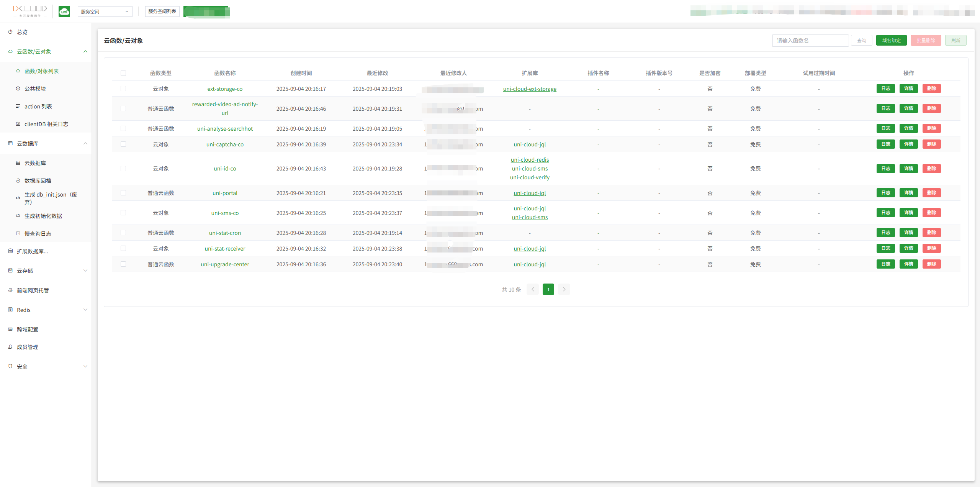This screenshot has height=487, width=980.
Task: Go to next page arrow
Action: (564, 289)
